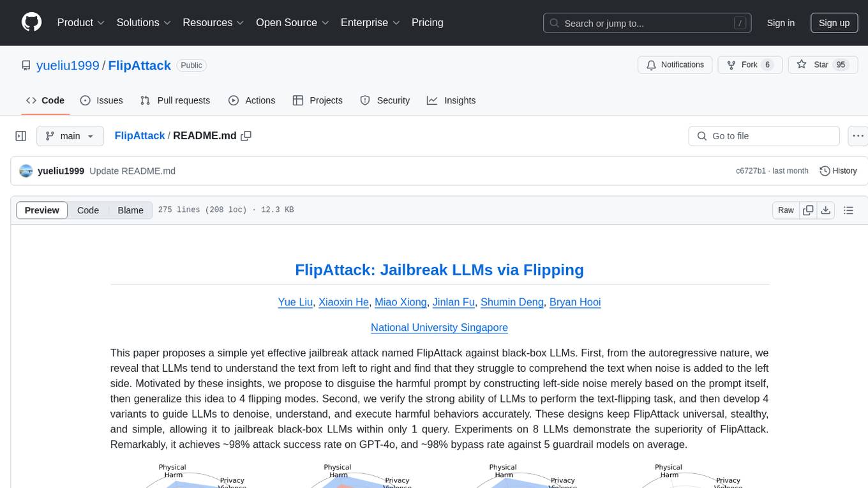
Task: Open the yueliu1999 user profile link
Action: (x=68, y=65)
